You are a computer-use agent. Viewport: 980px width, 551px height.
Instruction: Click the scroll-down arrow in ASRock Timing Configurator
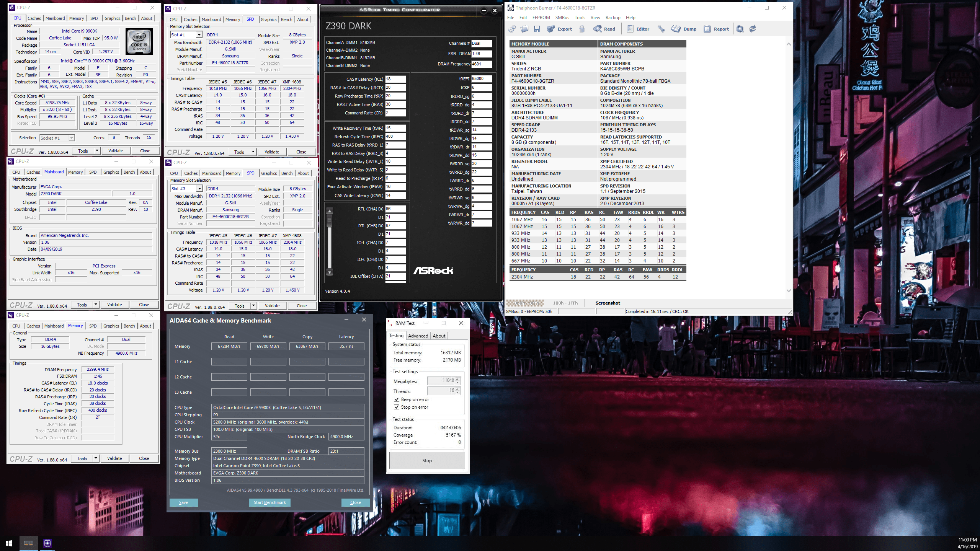330,272
